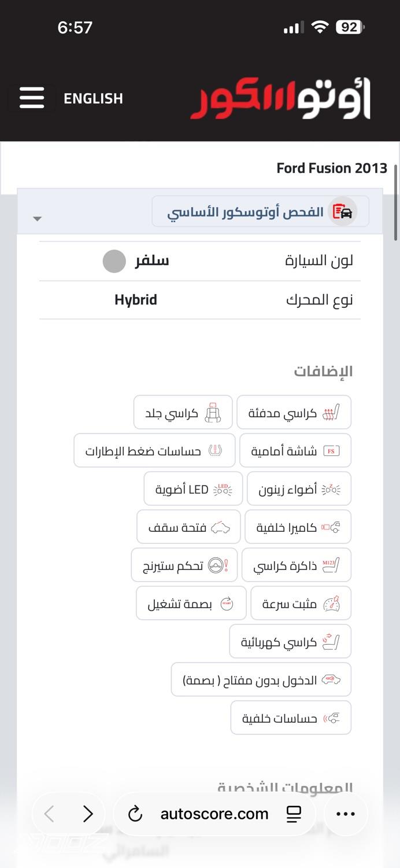Select the push start feature chip

click(191, 604)
